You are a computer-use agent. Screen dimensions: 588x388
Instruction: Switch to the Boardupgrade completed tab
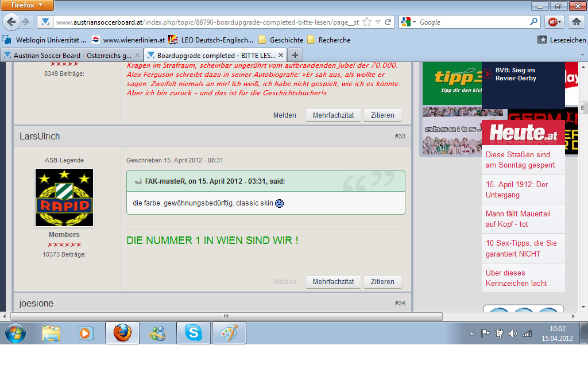(216, 56)
